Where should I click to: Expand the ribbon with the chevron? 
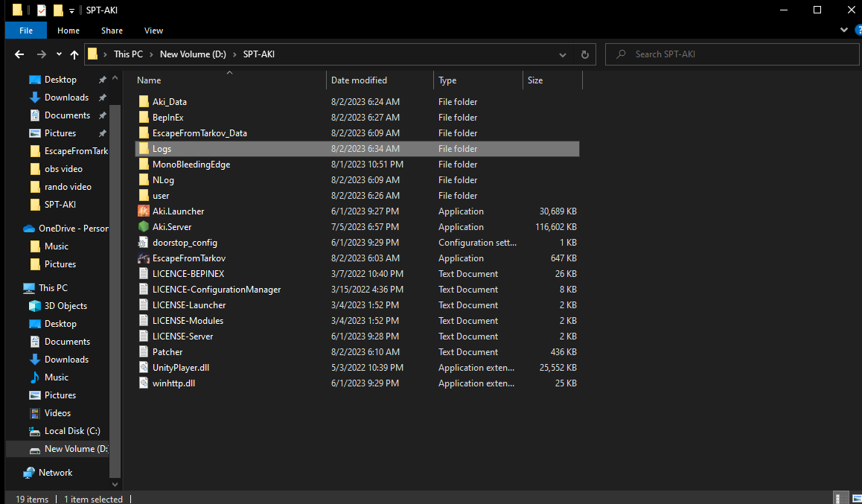click(x=844, y=30)
